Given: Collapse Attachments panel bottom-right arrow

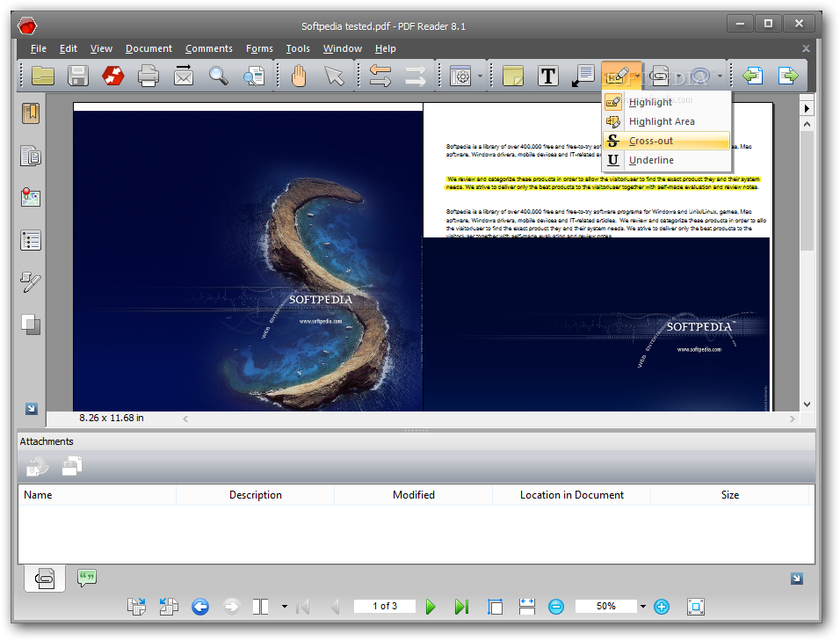Looking at the screenshot, I should (x=797, y=579).
